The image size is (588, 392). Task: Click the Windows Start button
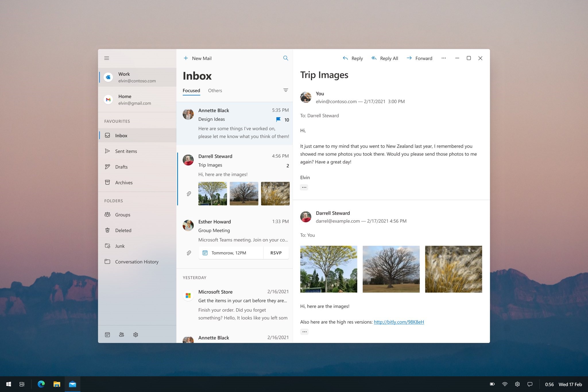(9, 384)
